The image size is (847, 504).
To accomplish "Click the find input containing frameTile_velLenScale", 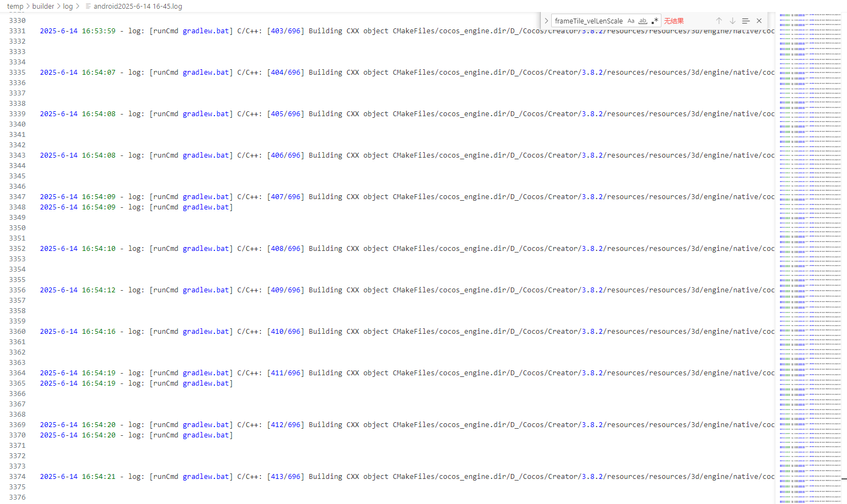I will [589, 21].
